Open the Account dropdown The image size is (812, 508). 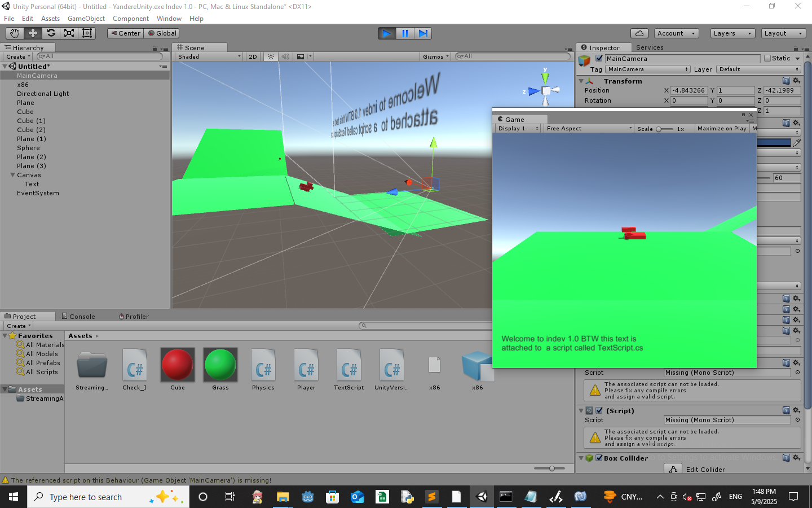[x=677, y=33]
